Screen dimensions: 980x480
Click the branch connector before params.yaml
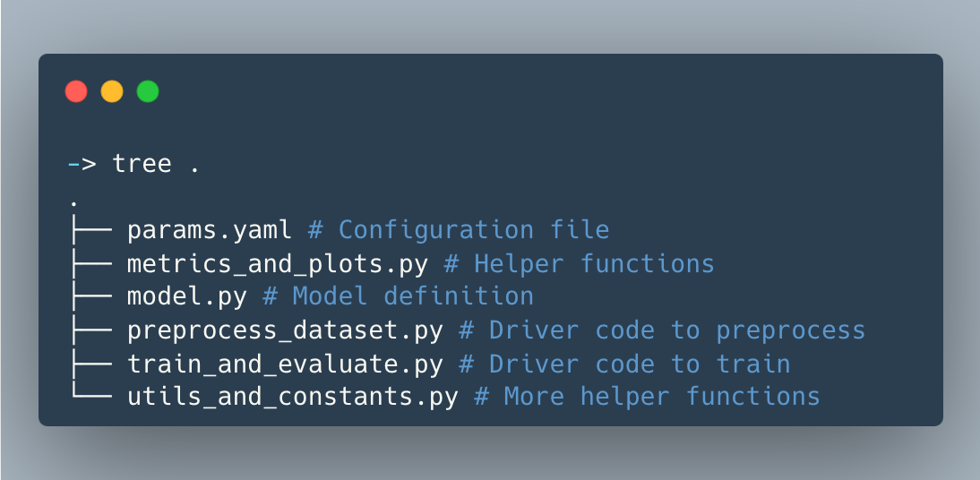pos(90,230)
